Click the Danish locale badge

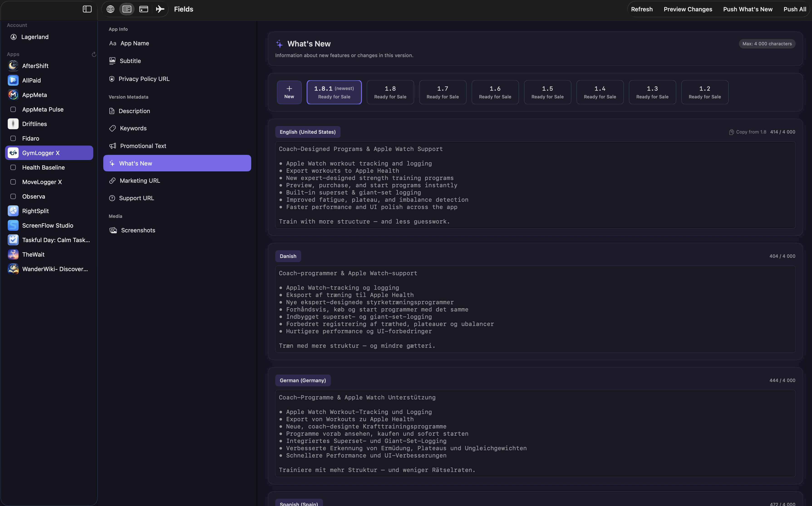[x=288, y=256]
